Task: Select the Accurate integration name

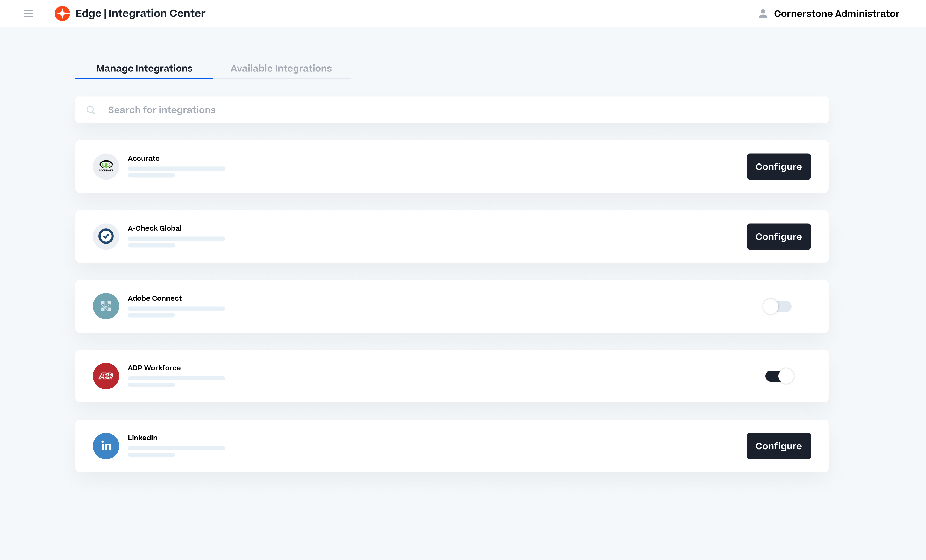Action: (143, 158)
